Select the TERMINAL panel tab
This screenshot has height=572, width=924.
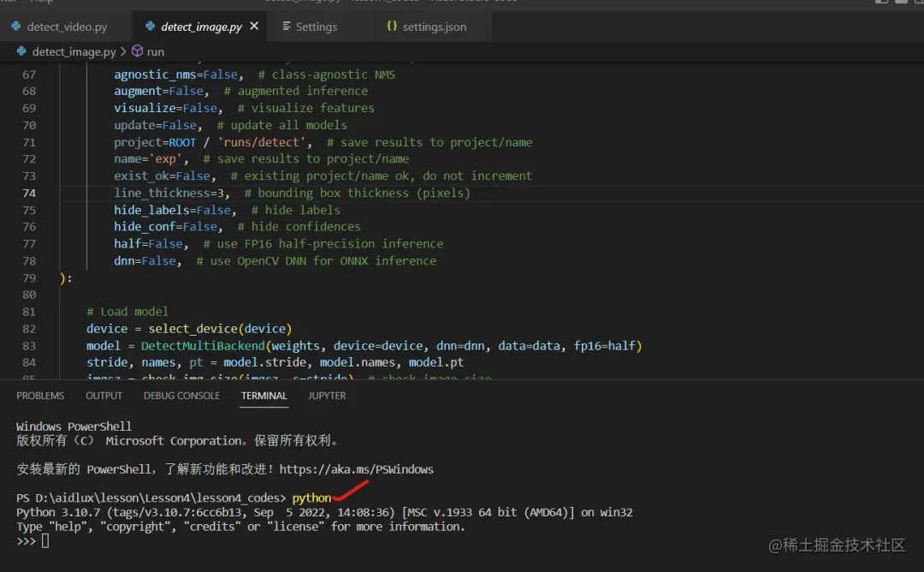pyautogui.click(x=264, y=396)
